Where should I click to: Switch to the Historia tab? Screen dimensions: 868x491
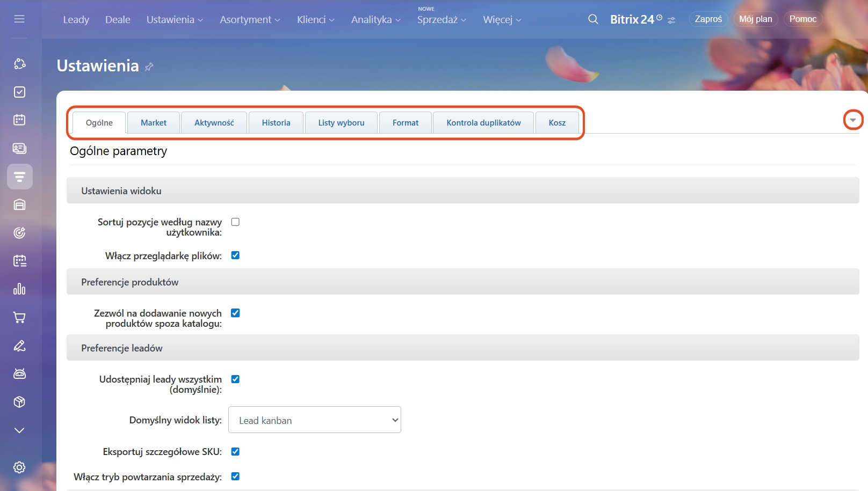[x=276, y=123]
